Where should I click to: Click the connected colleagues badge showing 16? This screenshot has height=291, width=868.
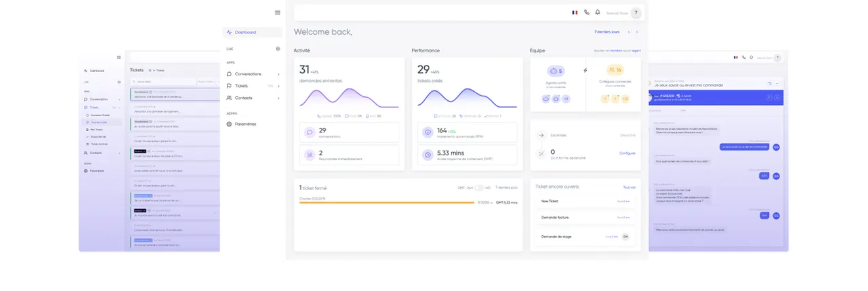pos(614,70)
